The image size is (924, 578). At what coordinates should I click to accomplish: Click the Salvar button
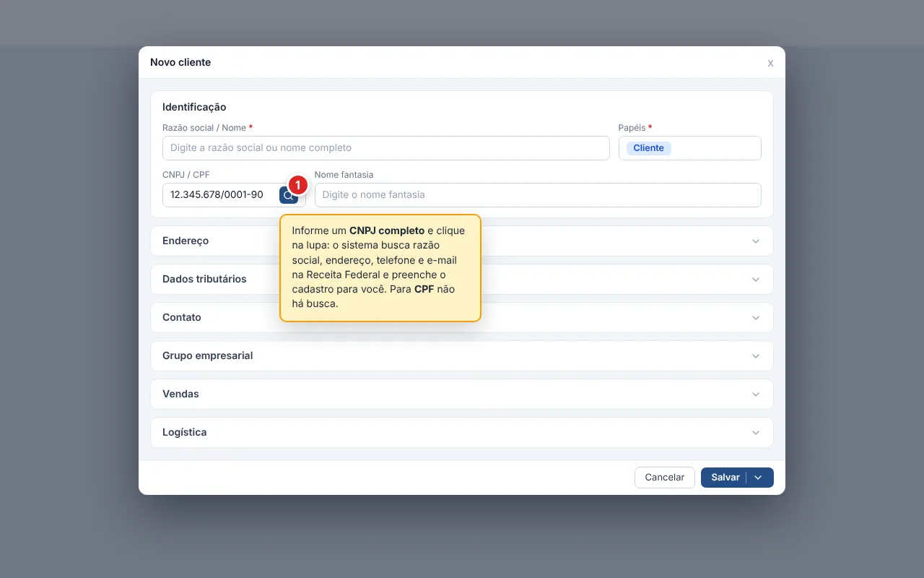[724, 478]
